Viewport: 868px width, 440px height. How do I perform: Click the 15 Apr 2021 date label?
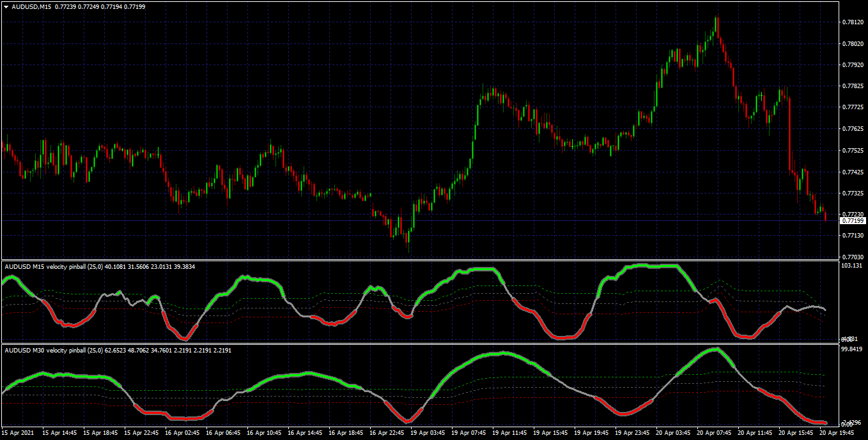click(19, 432)
